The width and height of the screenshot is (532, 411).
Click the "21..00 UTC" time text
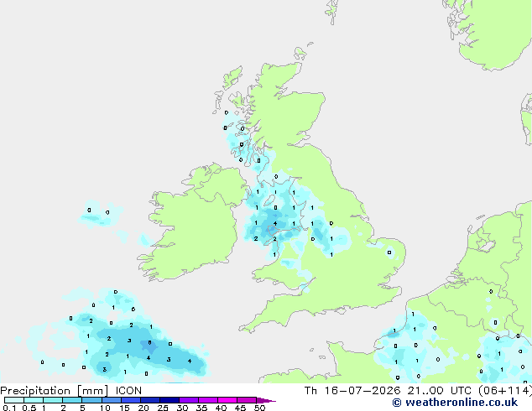pyautogui.click(x=440, y=391)
